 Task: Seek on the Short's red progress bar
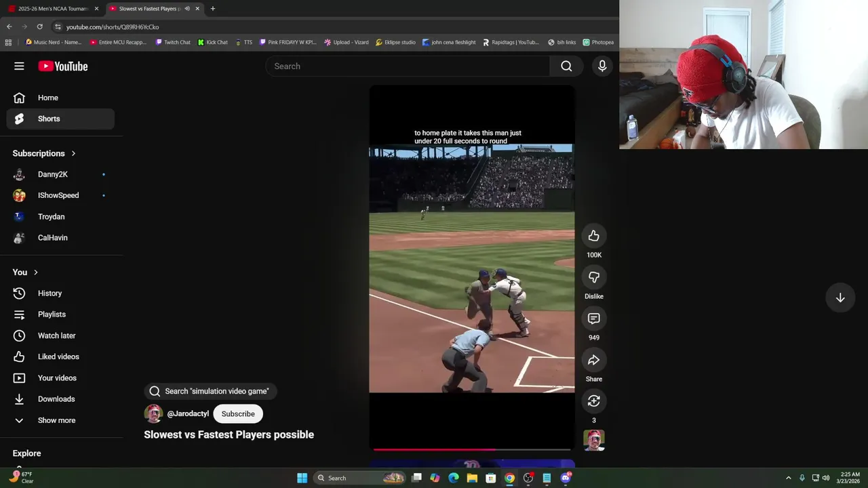(472, 449)
